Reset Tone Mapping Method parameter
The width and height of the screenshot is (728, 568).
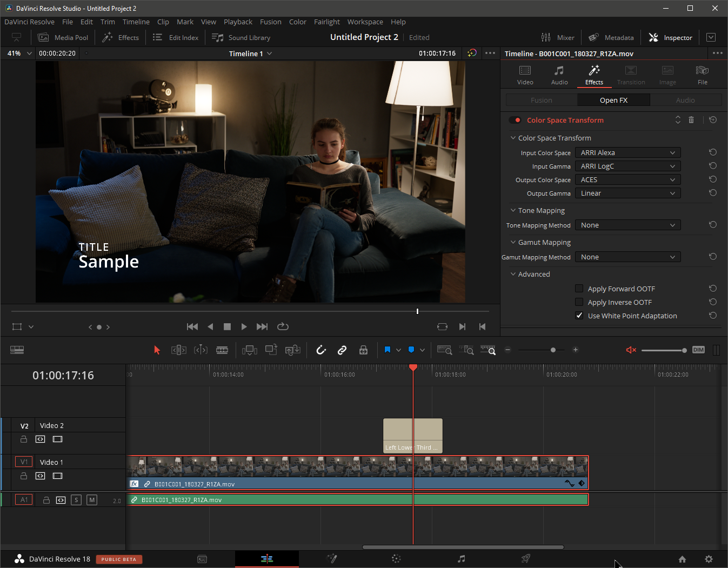tap(713, 225)
